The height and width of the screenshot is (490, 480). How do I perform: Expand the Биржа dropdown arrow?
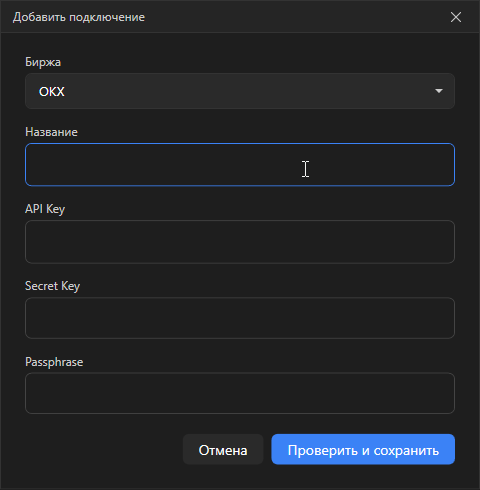[439, 91]
